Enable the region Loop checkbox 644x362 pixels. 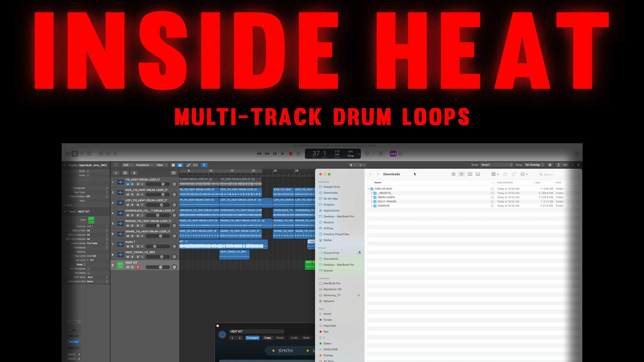click(88, 175)
